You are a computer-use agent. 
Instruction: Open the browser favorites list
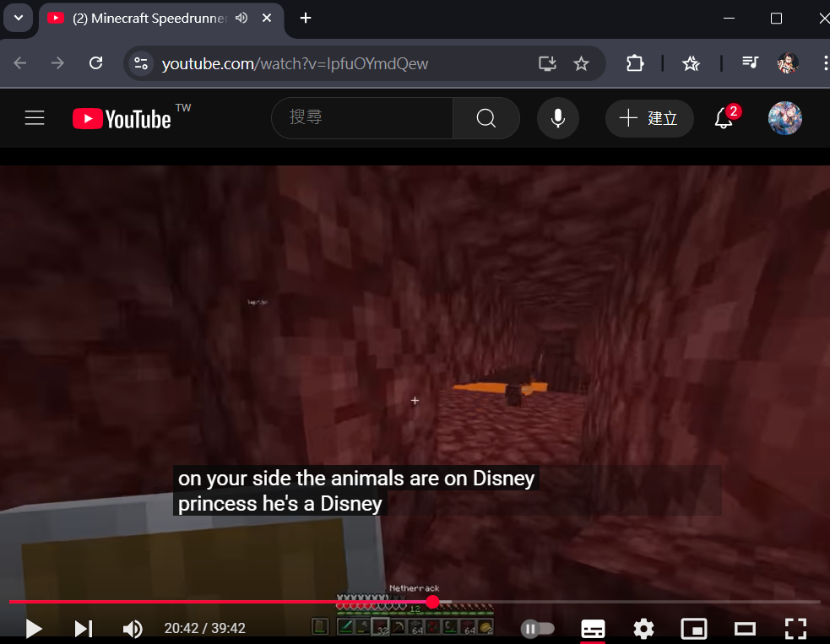[691, 63]
